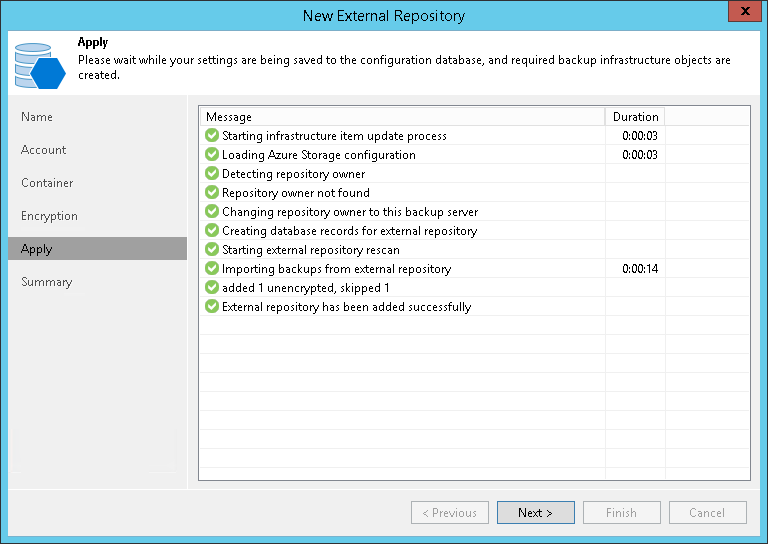Viewport: 768px width, 544px height.
Task: Select the Name wizard step
Action: click(x=37, y=117)
